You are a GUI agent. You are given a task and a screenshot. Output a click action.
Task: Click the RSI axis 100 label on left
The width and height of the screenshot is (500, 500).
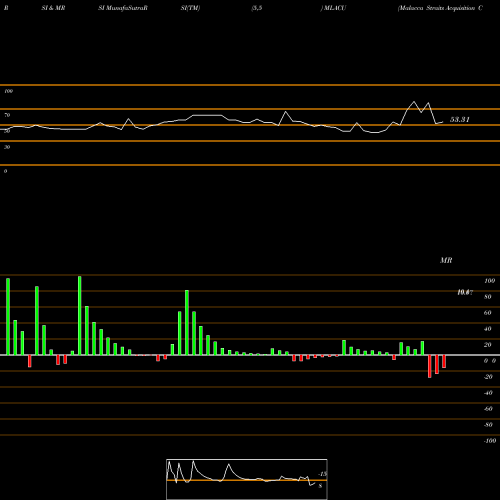[8, 91]
